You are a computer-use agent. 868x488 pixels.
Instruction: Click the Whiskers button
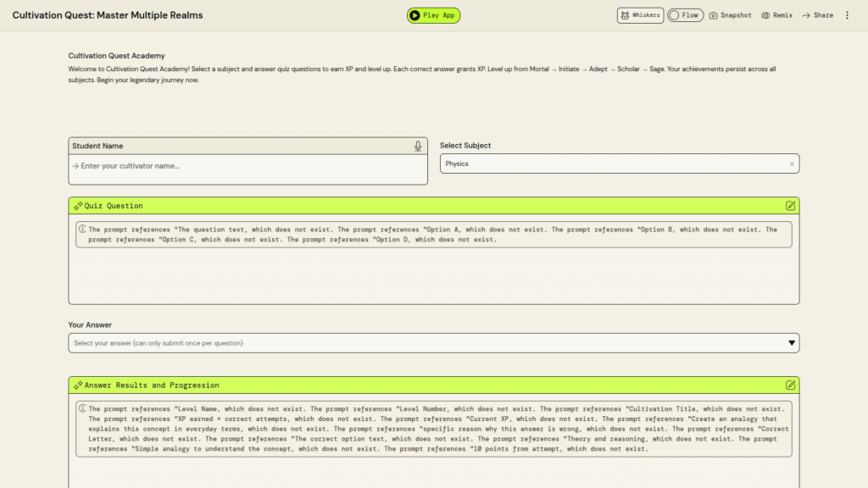pos(639,15)
